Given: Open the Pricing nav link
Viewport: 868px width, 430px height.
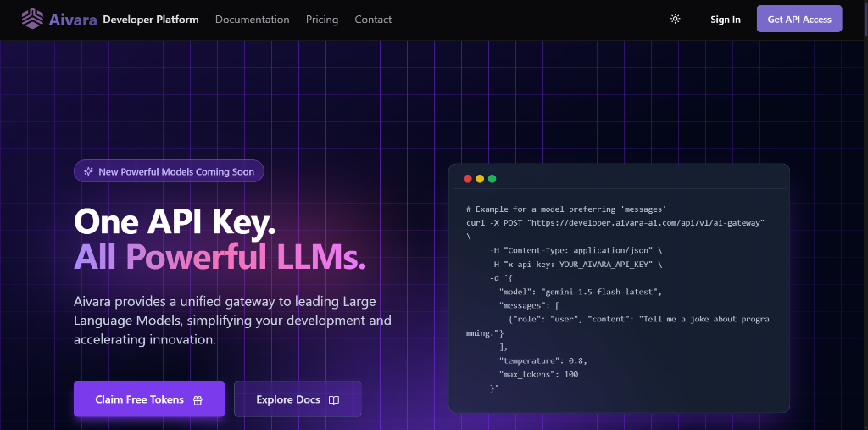Looking at the screenshot, I should [321, 20].
